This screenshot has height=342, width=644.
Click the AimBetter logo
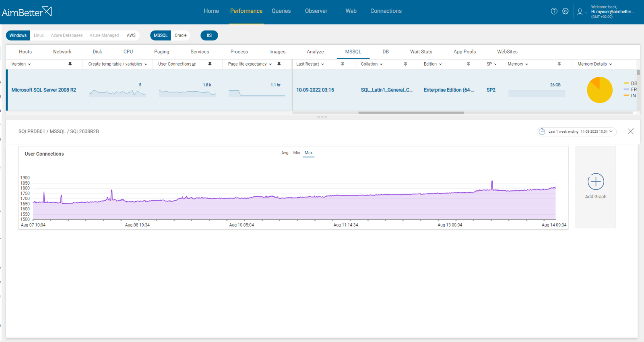(27, 12)
